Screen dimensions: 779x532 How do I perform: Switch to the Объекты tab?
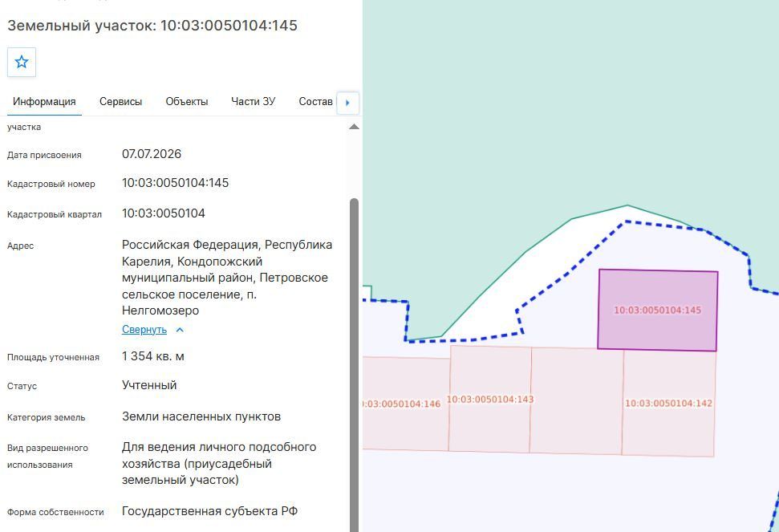187,102
